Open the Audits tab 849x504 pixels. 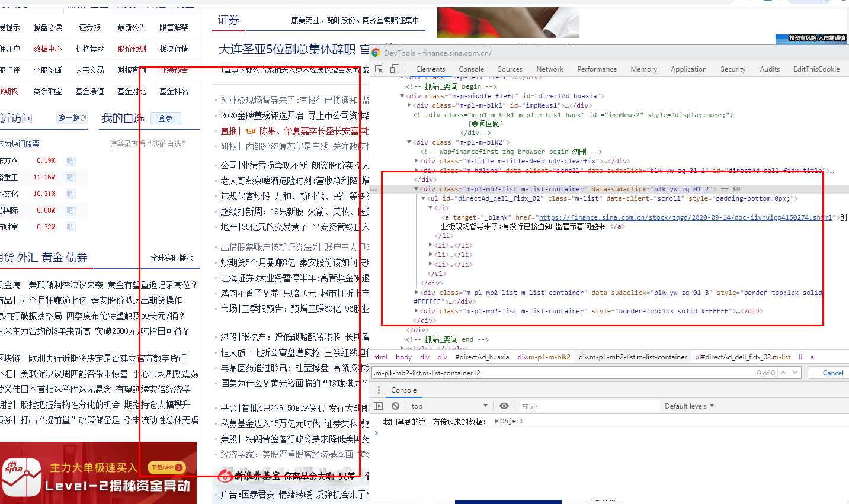[770, 69]
